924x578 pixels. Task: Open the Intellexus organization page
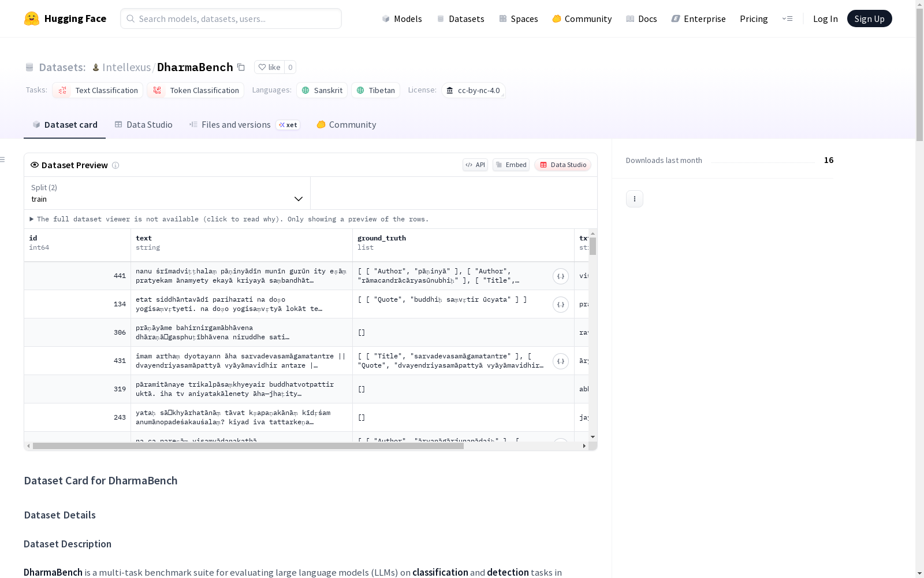point(126,67)
